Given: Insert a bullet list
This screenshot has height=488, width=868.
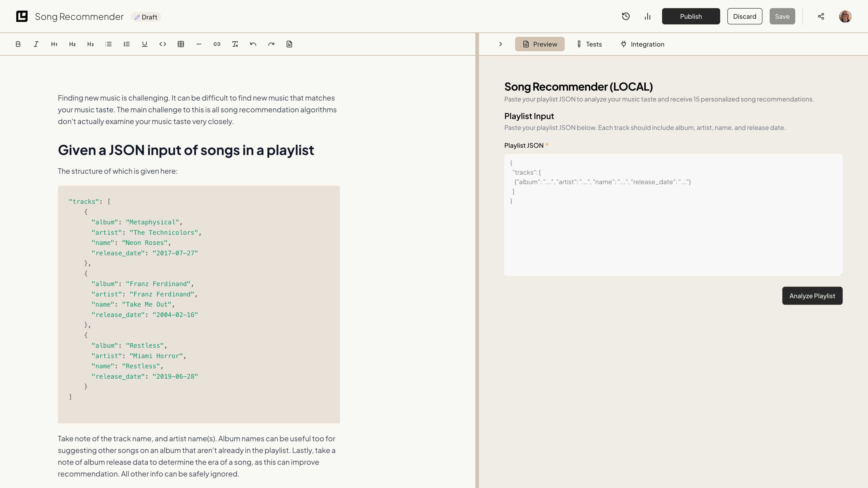Looking at the screenshot, I should [108, 44].
